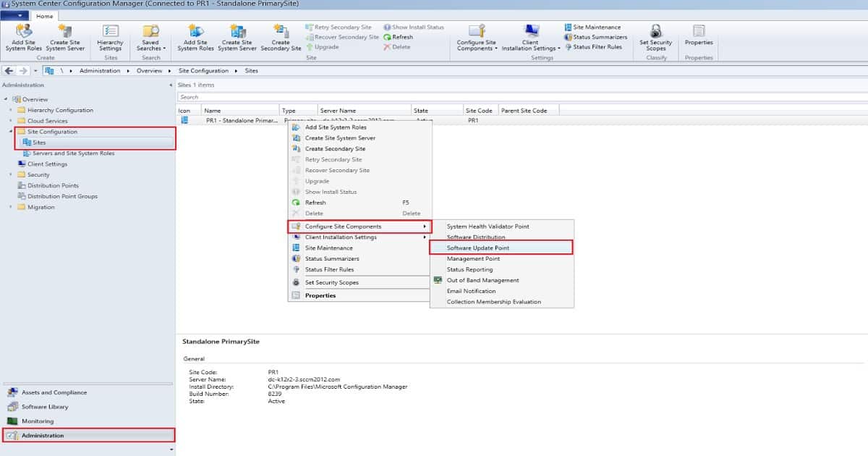
Task: Click the Search field above the sites list
Action: coord(521,97)
